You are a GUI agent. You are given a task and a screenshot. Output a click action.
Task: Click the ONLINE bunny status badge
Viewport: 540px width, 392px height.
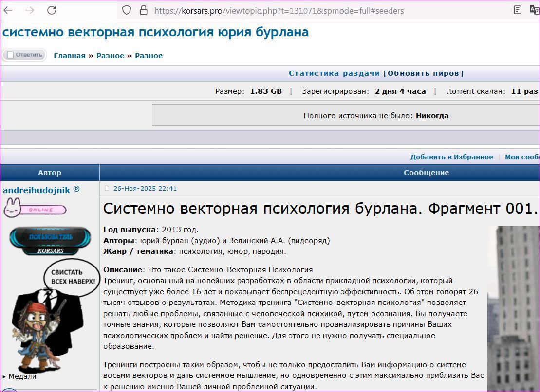click(x=35, y=209)
